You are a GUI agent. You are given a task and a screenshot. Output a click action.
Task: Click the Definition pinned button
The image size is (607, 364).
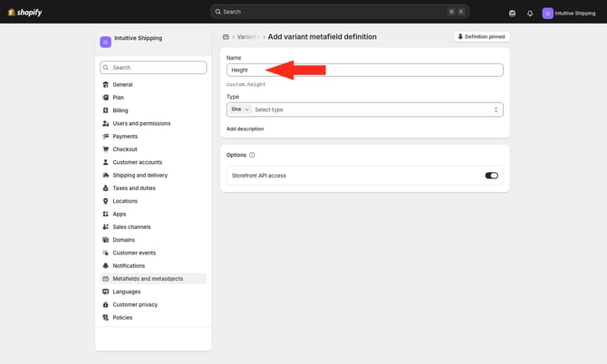coord(482,37)
